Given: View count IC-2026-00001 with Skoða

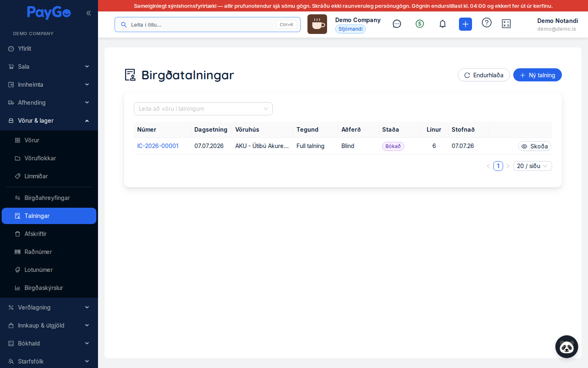Looking at the screenshot, I should [535, 146].
